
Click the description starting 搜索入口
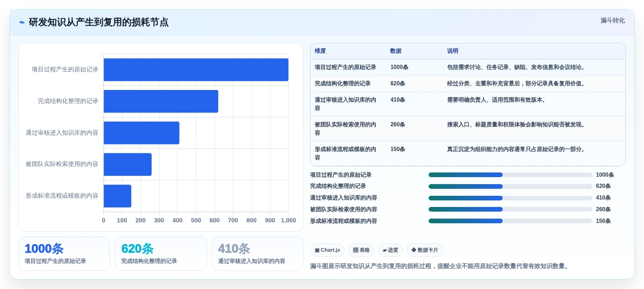pyautogui.click(x=517, y=124)
